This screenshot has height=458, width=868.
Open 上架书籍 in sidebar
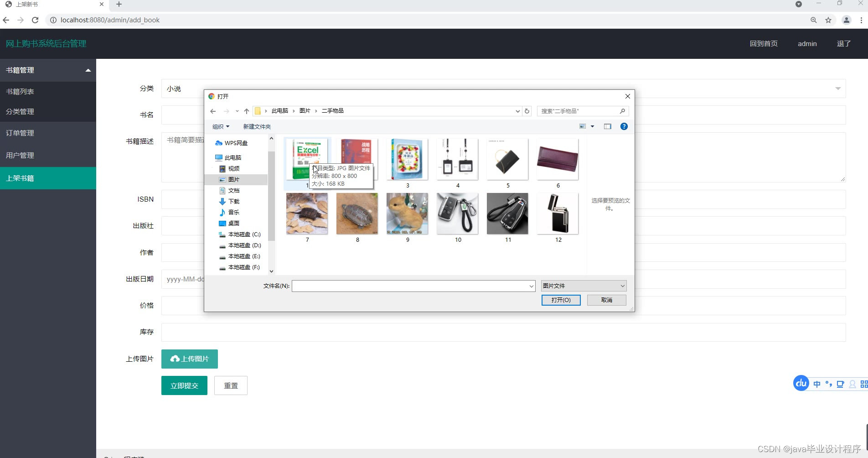pos(48,178)
